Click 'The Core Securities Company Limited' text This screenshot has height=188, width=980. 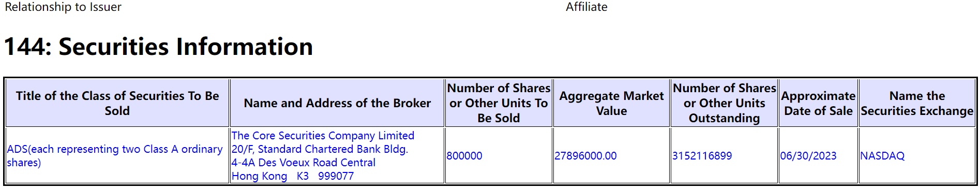[323, 136]
